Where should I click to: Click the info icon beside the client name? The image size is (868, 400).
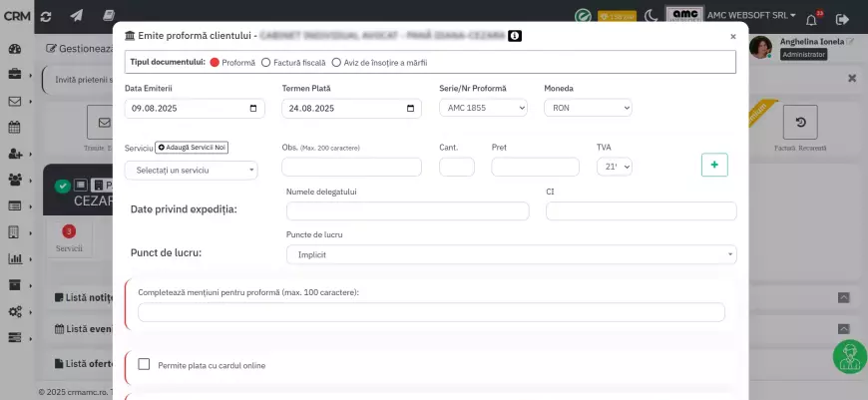(514, 36)
